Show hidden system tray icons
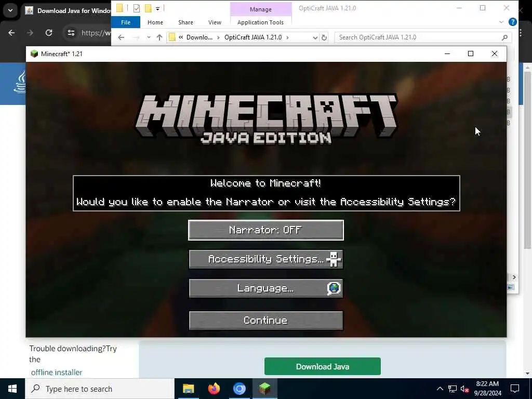The height and width of the screenshot is (399, 532). tap(440, 389)
